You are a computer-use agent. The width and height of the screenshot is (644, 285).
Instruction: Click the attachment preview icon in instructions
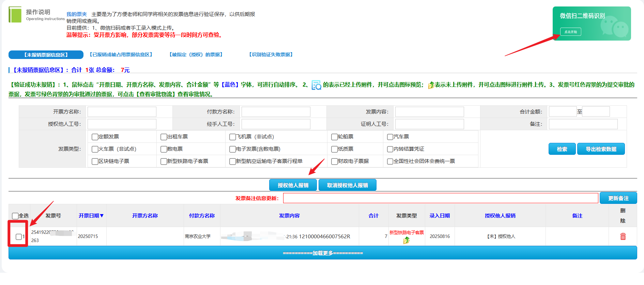tap(316, 85)
